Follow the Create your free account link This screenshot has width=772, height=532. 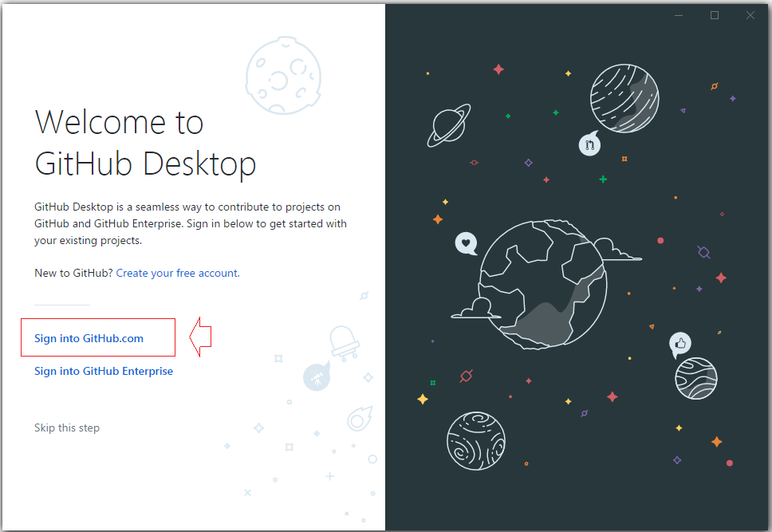[178, 273]
